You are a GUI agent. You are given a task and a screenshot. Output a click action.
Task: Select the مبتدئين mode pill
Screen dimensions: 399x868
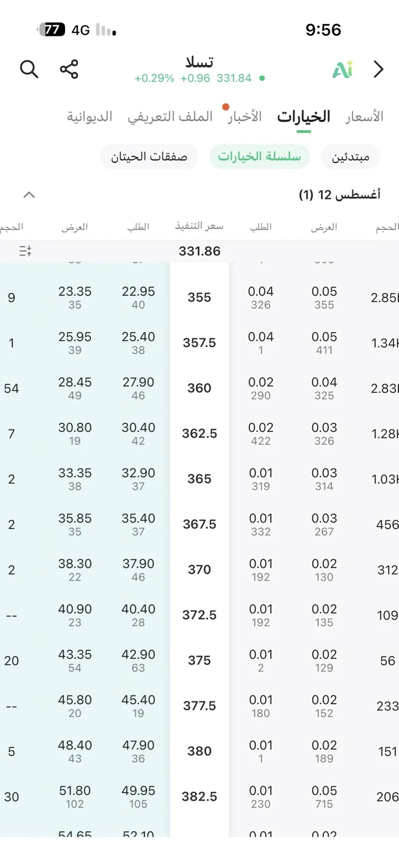point(351,157)
